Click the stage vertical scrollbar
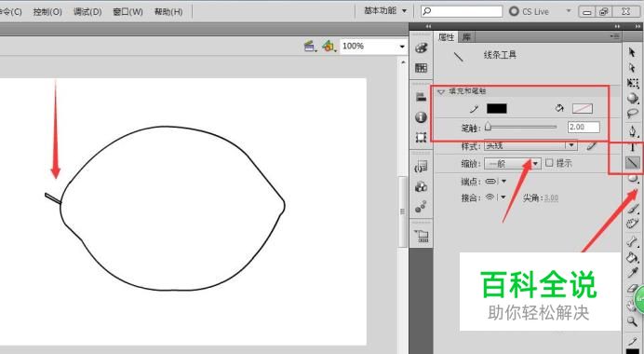The image size is (644, 354). click(402, 211)
